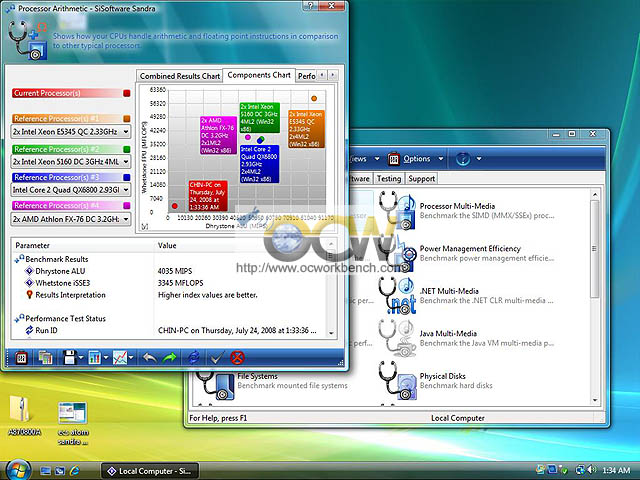This screenshot has width=640, height=480.
Task: Click the [y] axis toggle on chart
Action: pyautogui.click(x=144, y=227)
